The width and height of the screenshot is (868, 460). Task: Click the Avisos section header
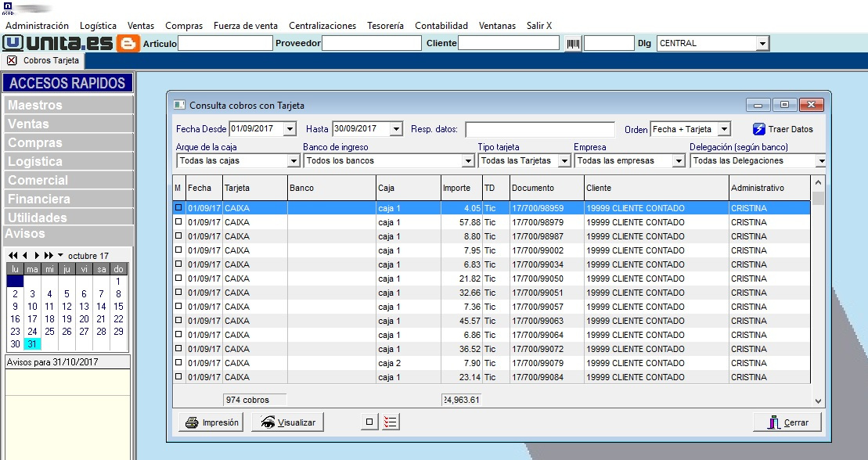68,234
